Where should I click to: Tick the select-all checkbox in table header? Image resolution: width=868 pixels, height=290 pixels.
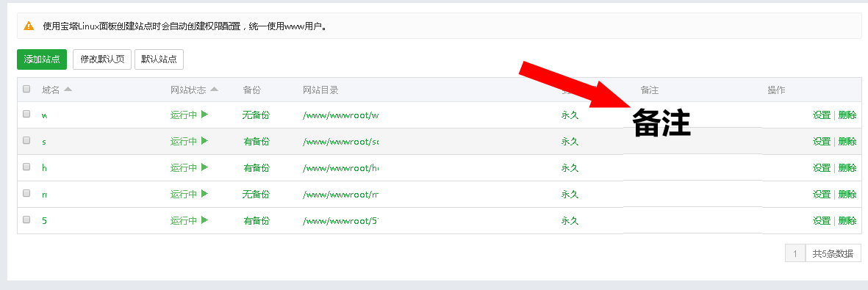tap(26, 89)
